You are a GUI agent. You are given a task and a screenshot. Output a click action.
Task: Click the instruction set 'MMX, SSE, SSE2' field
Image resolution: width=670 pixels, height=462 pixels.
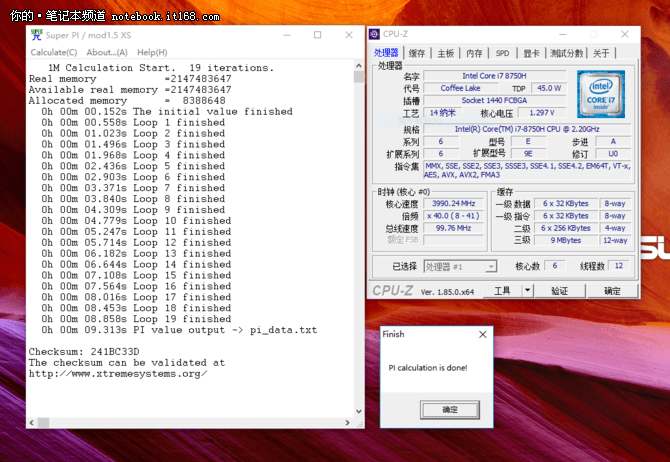click(527, 170)
